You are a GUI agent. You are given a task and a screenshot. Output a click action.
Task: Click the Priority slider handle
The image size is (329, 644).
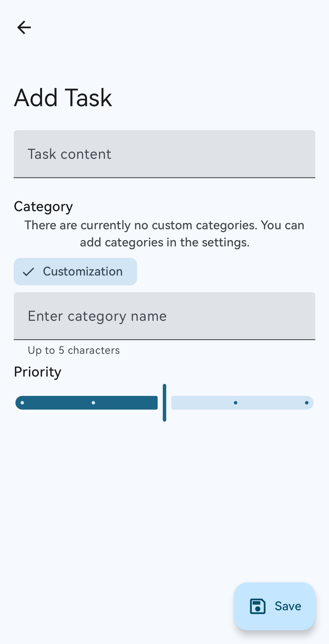pos(164,403)
